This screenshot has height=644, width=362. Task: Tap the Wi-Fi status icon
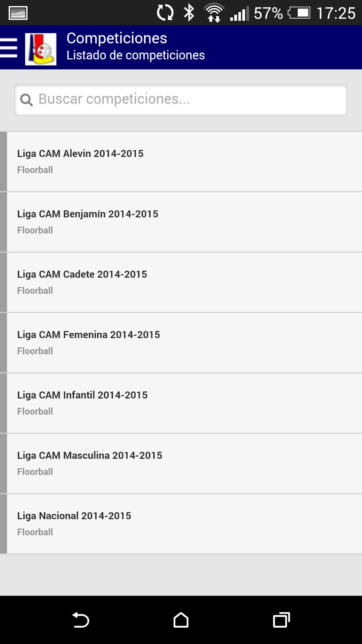pyautogui.click(x=214, y=13)
